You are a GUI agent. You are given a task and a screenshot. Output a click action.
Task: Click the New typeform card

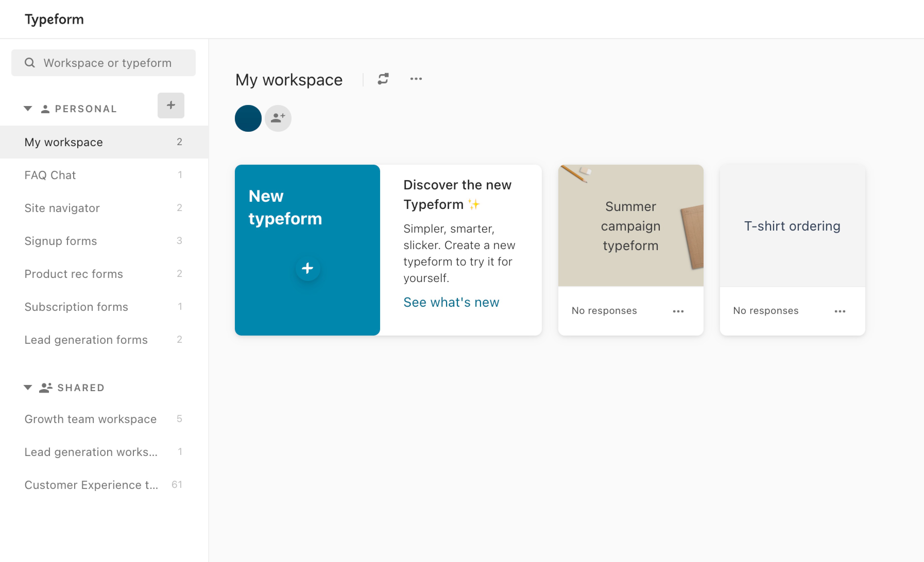(x=307, y=250)
